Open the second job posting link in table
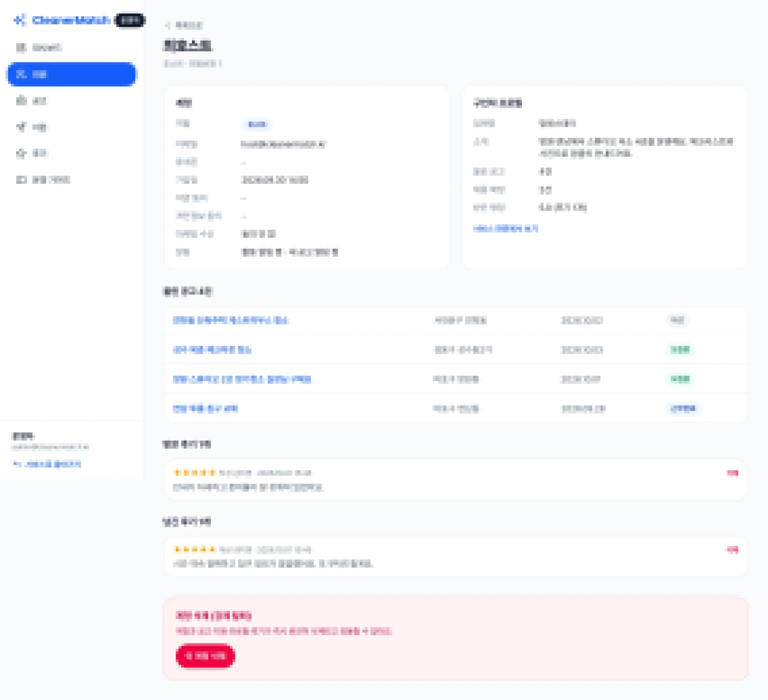 [212, 350]
